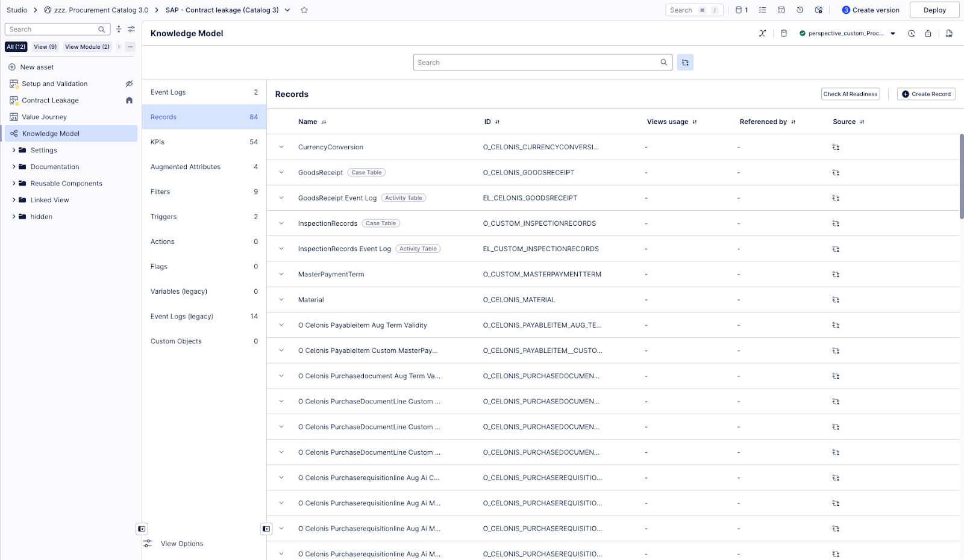Switch to the View (9) filter tab

[x=45, y=47]
